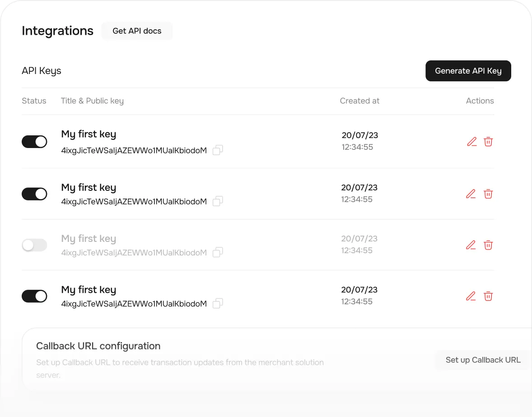Image resolution: width=532 pixels, height=417 pixels.
Task: Delete the second API key via trash icon
Action: click(x=488, y=194)
